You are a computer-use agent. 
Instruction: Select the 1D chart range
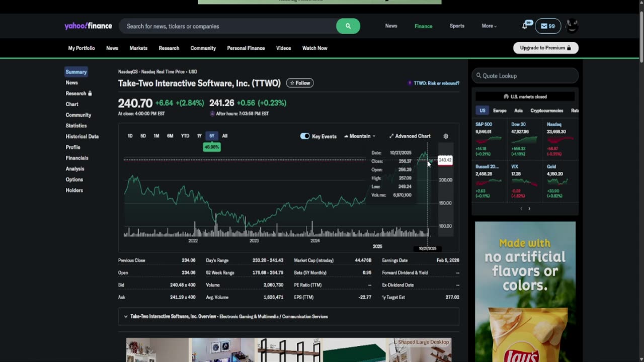(x=130, y=136)
